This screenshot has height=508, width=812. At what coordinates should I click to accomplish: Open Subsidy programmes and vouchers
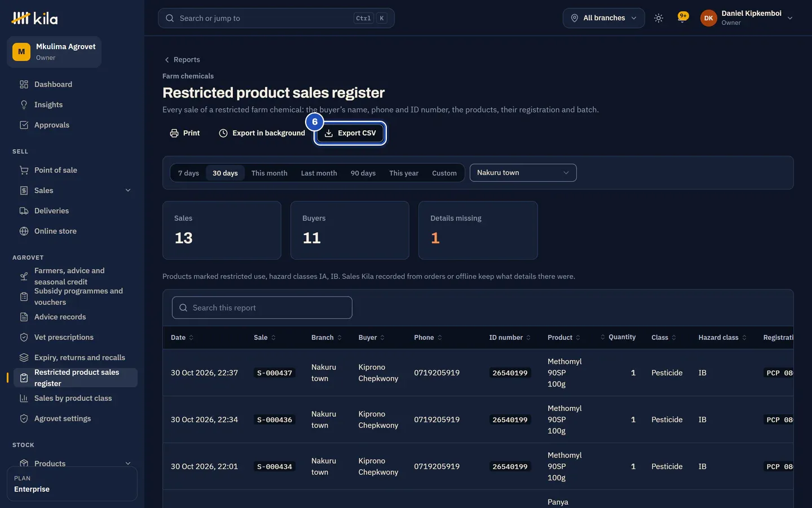(x=75, y=296)
